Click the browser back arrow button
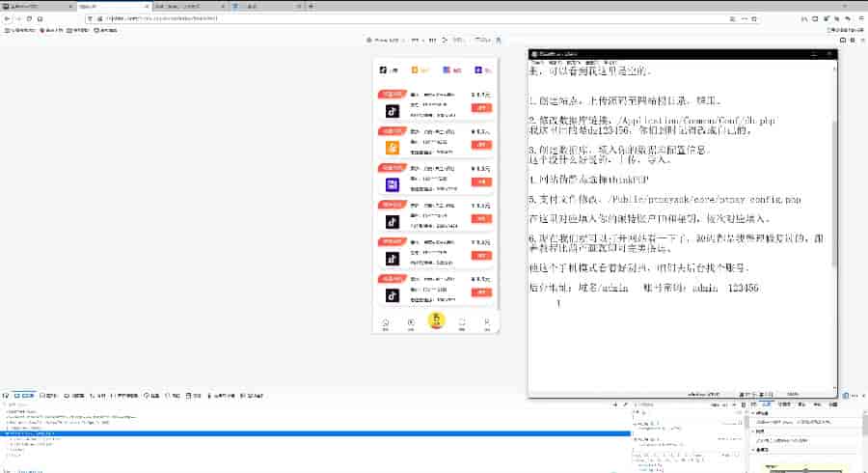This screenshot has width=868, height=473. coord(7,18)
